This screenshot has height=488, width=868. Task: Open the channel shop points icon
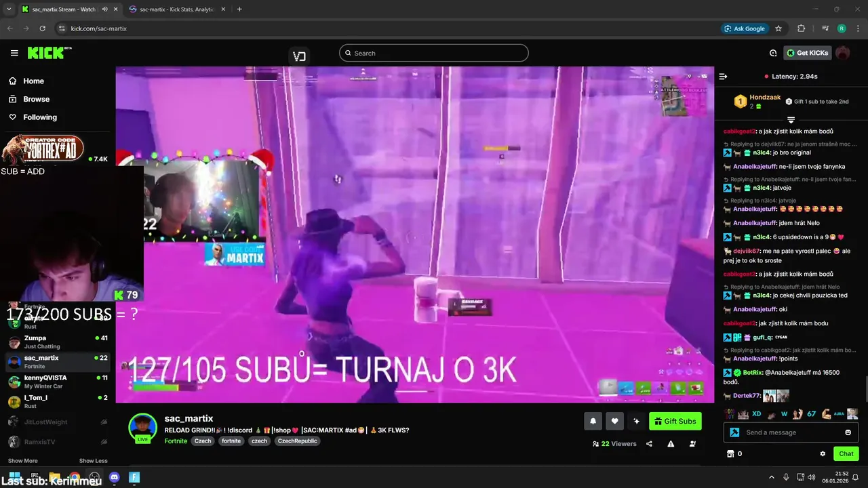(730, 453)
